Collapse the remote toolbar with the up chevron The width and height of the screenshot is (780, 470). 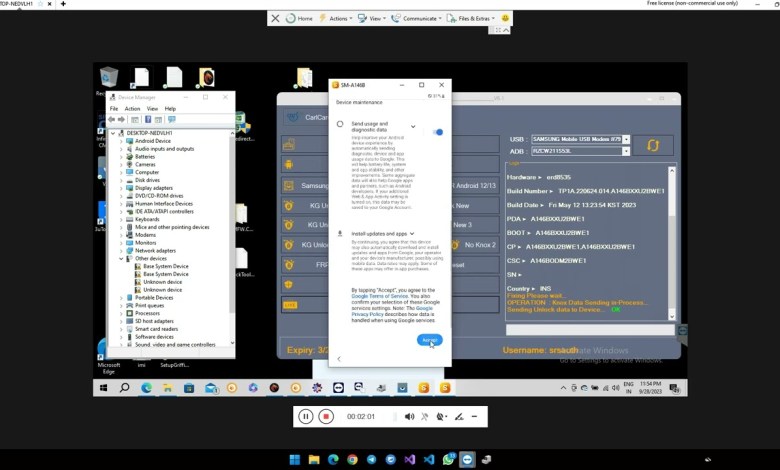click(506, 30)
